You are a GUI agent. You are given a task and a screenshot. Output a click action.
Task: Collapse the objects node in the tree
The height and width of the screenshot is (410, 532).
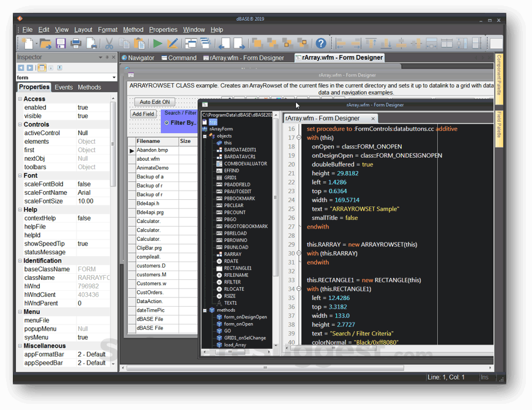(x=205, y=136)
